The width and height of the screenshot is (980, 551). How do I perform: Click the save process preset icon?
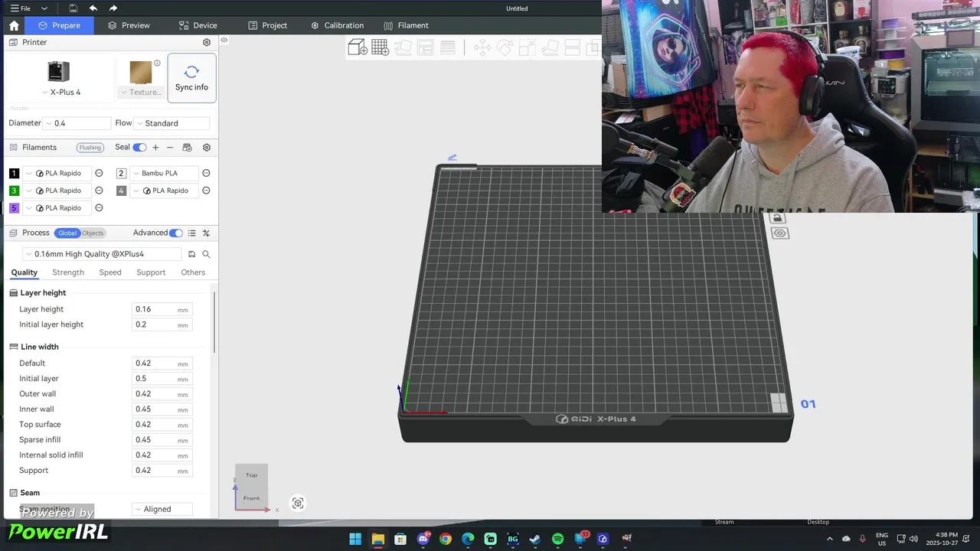[x=191, y=254]
